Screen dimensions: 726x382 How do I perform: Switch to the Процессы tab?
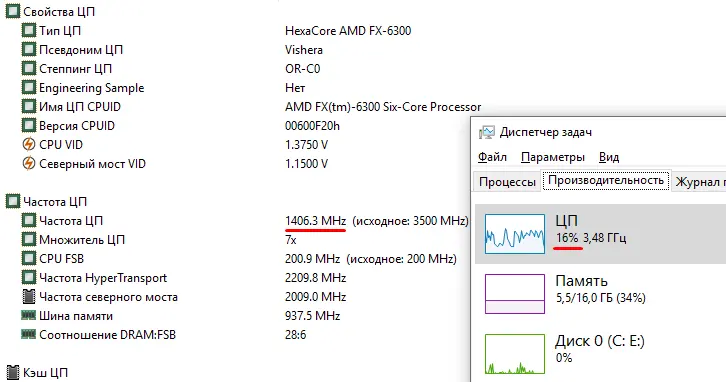[507, 182]
